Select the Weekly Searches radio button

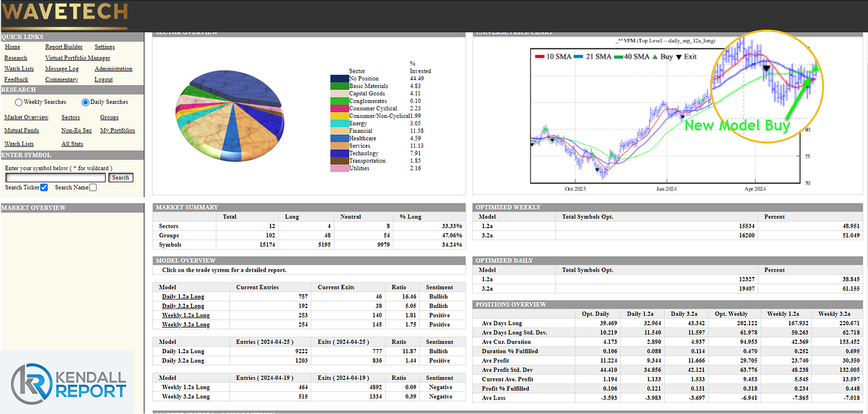[18, 102]
